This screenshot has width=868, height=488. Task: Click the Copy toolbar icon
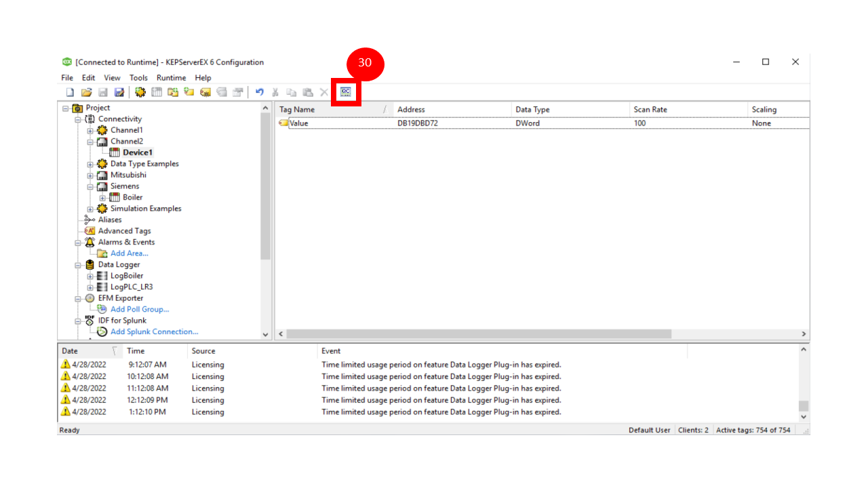(292, 92)
